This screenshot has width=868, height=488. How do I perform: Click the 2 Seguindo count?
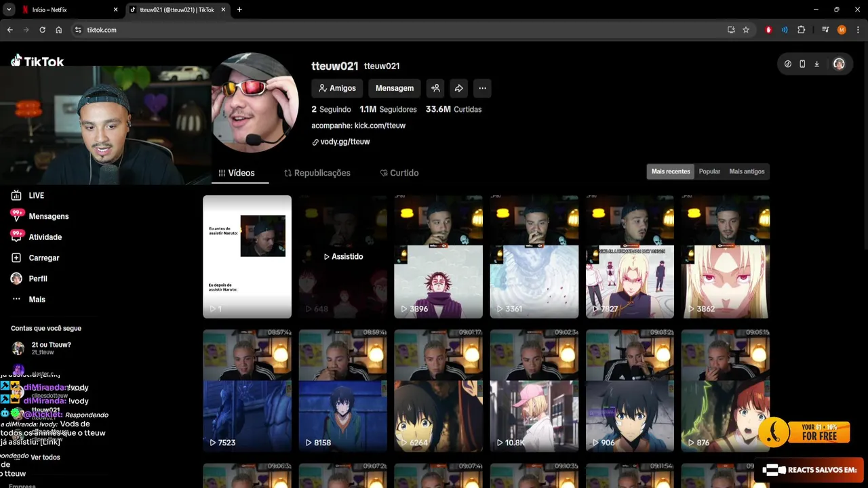pyautogui.click(x=331, y=109)
